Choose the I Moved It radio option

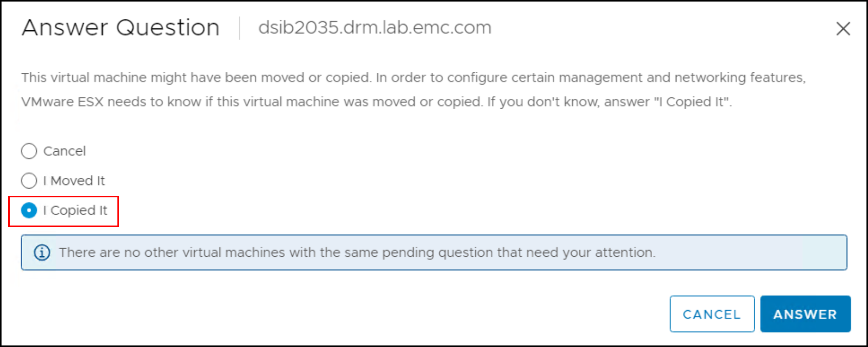[29, 181]
